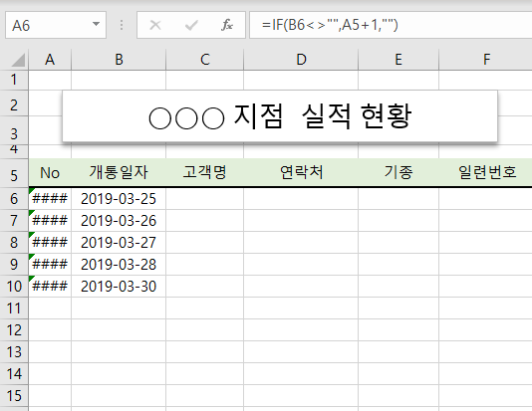Select the date cell 2019-03-27
This screenshot has height=411, width=532.
(119, 243)
